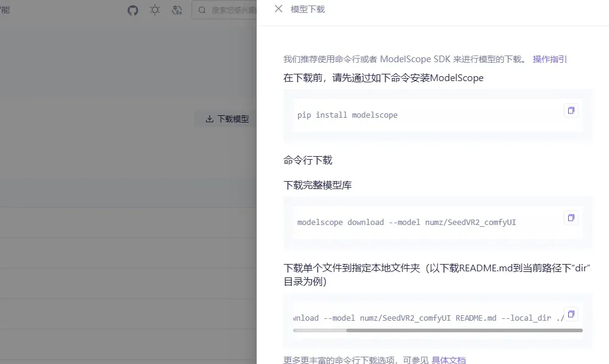
Task: Open the 具体文档 link
Action: pos(448,360)
